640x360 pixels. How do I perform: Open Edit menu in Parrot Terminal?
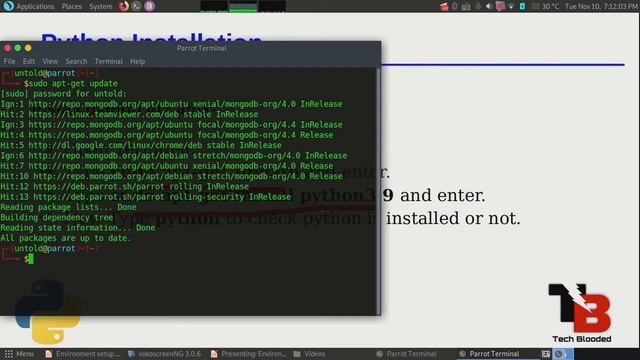[x=29, y=61]
